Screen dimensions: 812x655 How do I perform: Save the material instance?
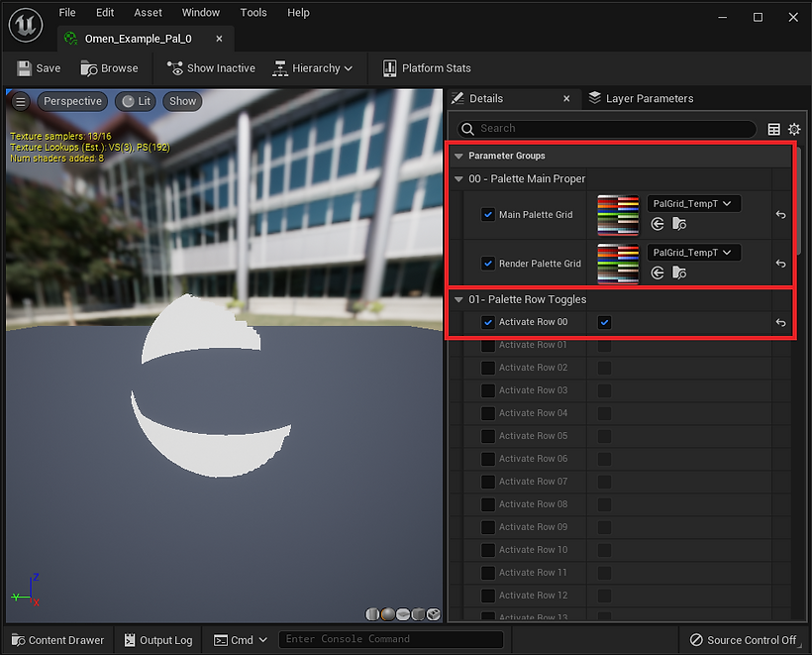pyautogui.click(x=39, y=68)
